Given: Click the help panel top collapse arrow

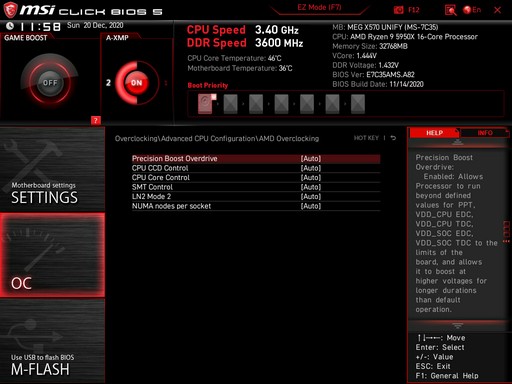Looking at the screenshot, I should (457, 142).
